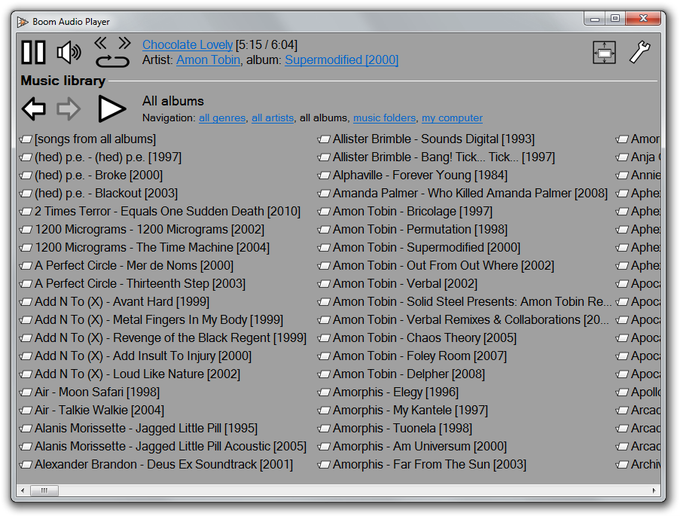Open Amon Tobin artist link
Screen dimensions: 680x516
(208, 60)
